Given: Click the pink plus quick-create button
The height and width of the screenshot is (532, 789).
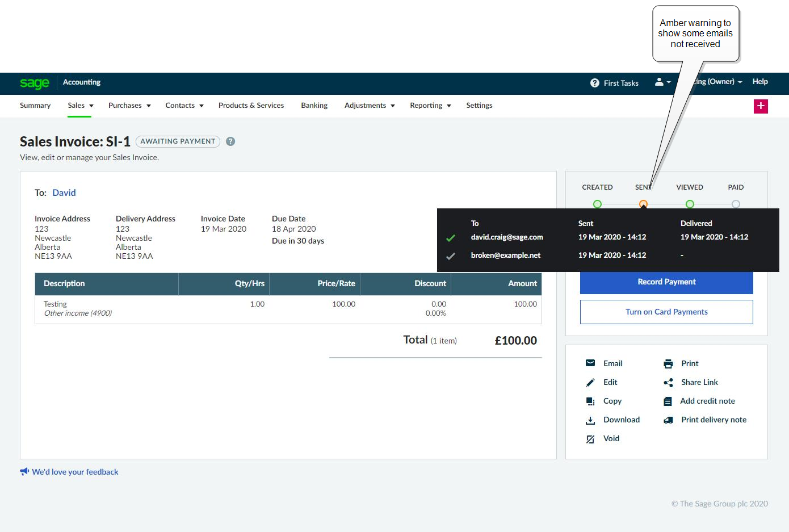Looking at the screenshot, I should 761,106.
